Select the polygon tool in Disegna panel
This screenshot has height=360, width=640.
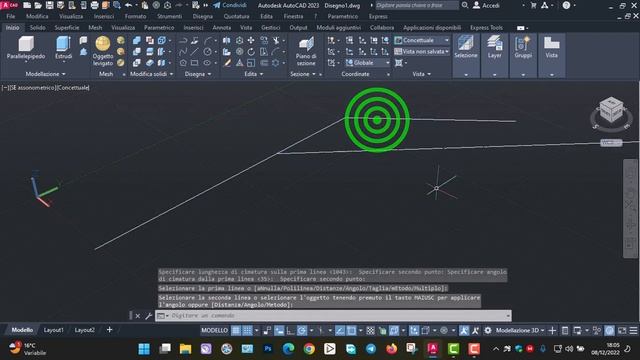coord(183,63)
